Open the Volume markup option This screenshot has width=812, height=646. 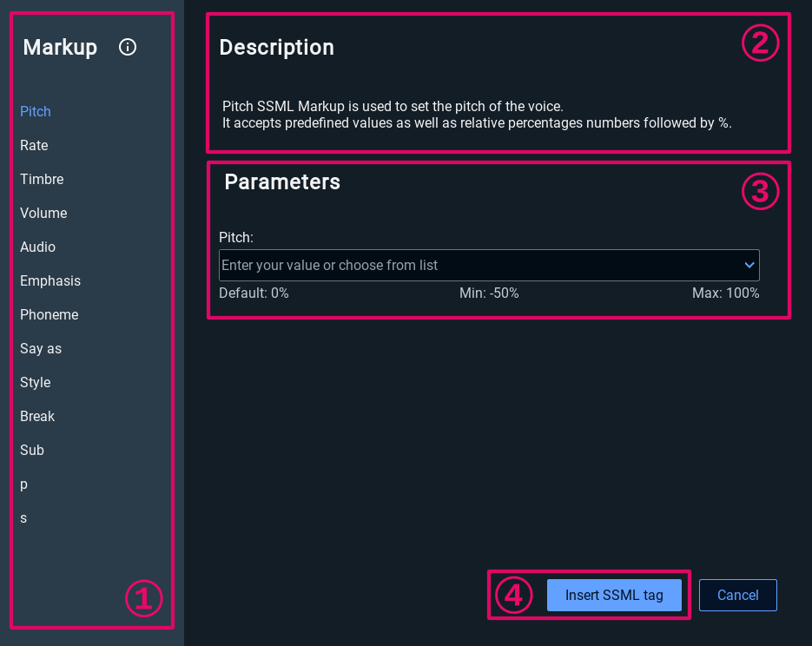[x=43, y=213]
